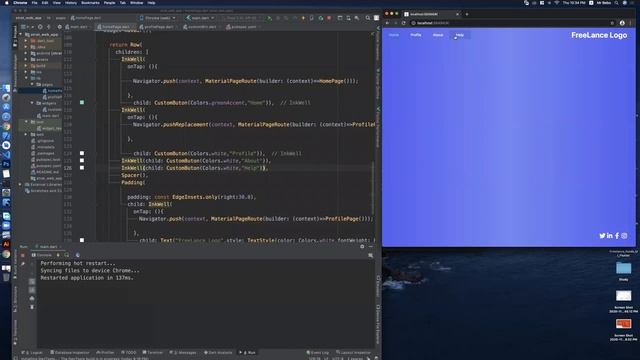Open Chrome profile avatar icon

pyautogui.click(x=622, y=23)
